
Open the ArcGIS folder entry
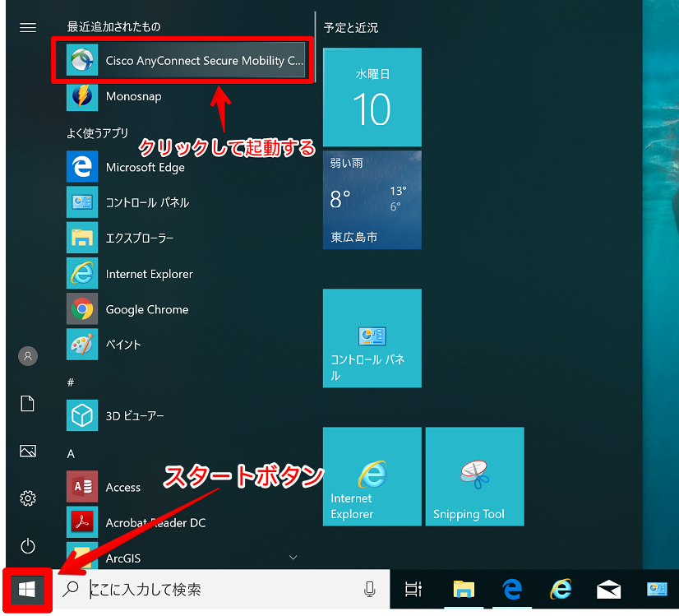tap(123, 558)
